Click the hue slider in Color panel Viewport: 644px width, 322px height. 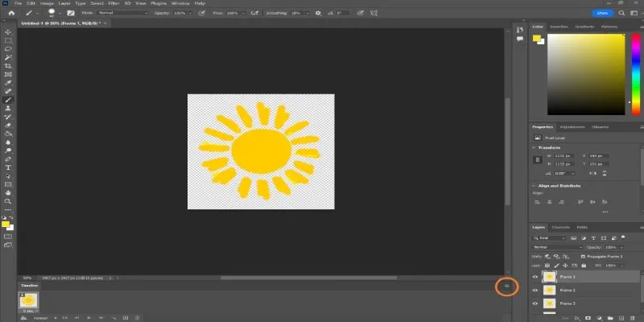pos(635,74)
